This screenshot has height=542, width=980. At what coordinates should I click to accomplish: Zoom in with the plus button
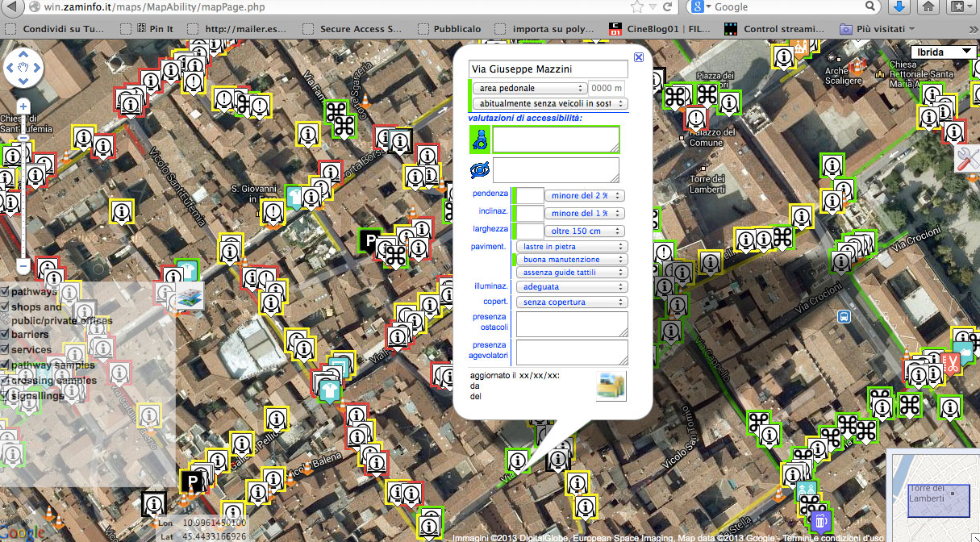[23, 106]
